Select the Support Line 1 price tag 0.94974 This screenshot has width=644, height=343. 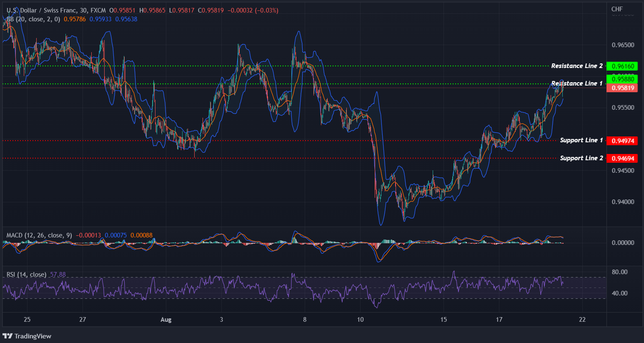pyautogui.click(x=622, y=141)
